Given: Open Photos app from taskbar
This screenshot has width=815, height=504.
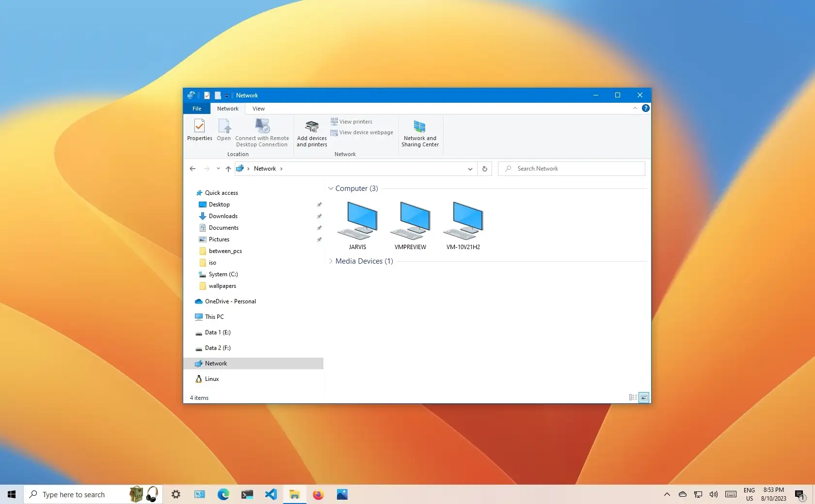Looking at the screenshot, I should [342, 494].
